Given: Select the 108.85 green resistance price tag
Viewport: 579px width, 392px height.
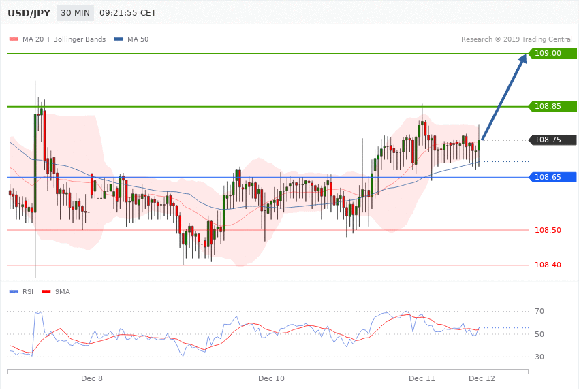Looking at the screenshot, I should 552,107.
